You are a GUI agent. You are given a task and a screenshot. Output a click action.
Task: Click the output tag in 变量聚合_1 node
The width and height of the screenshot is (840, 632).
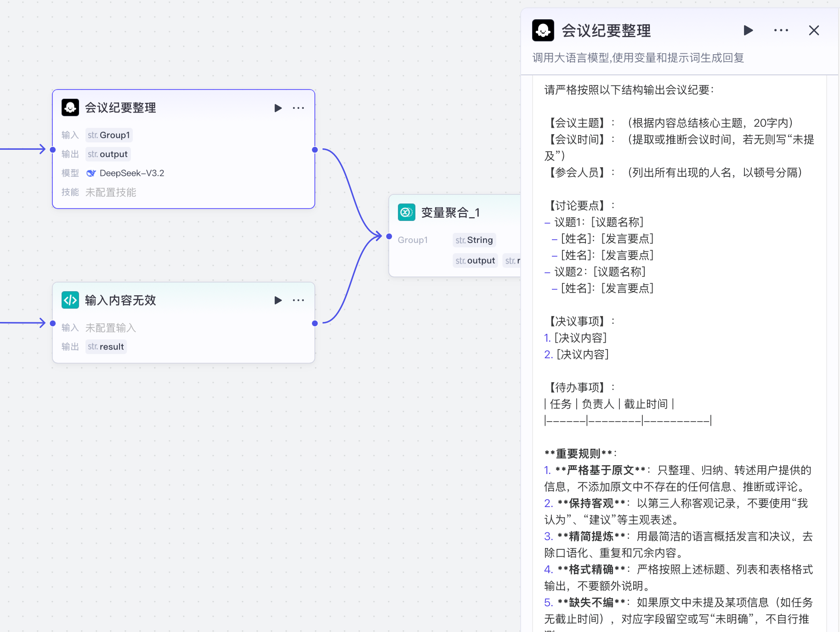476,260
